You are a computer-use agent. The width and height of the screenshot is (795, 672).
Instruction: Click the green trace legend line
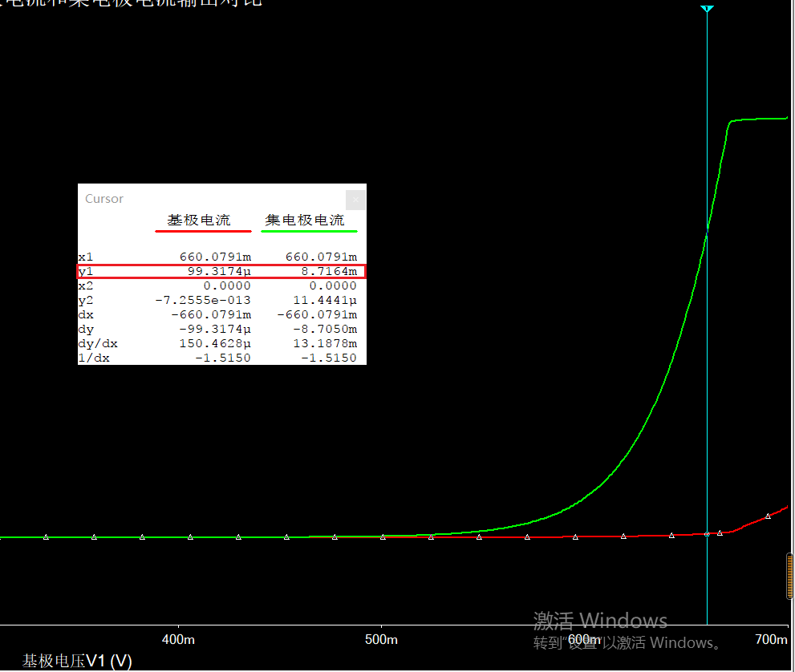coord(309,231)
